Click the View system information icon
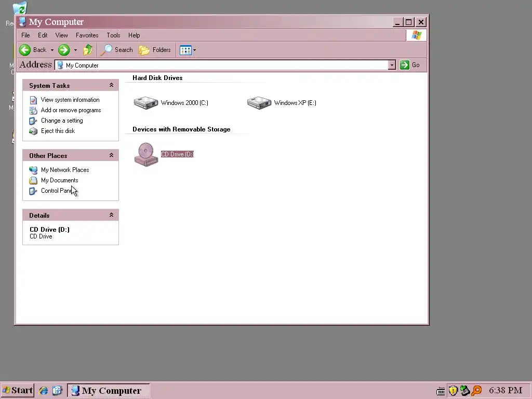The width and height of the screenshot is (532, 399). [x=33, y=100]
